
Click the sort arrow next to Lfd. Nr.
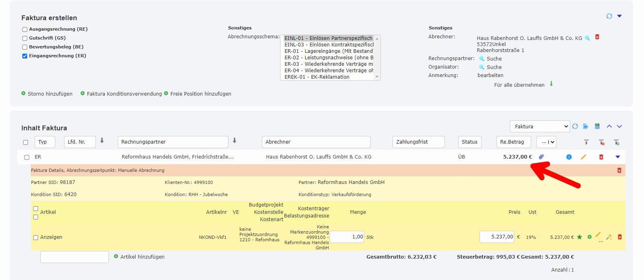click(x=102, y=140)
